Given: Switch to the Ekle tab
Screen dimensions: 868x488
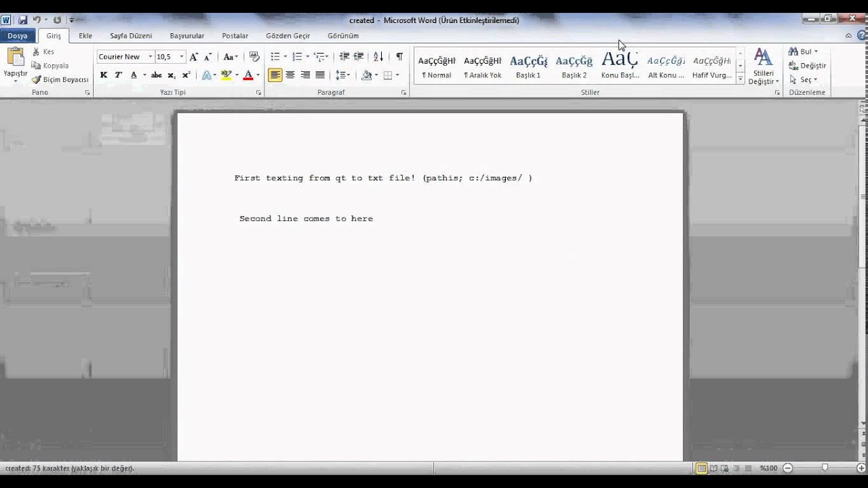Looking at the screenshot, I should tap(85, 36).
